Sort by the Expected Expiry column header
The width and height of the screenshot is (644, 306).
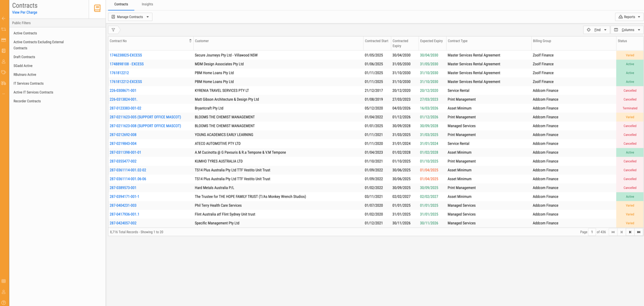tap(431, 41)
